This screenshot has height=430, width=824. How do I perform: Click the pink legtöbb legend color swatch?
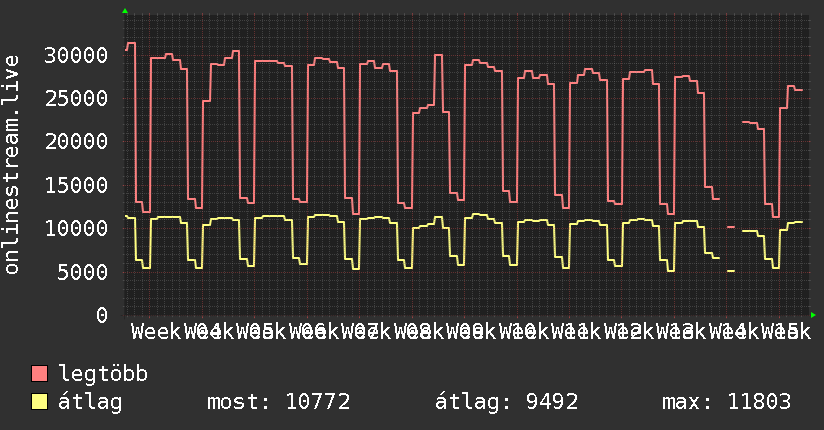40,374
